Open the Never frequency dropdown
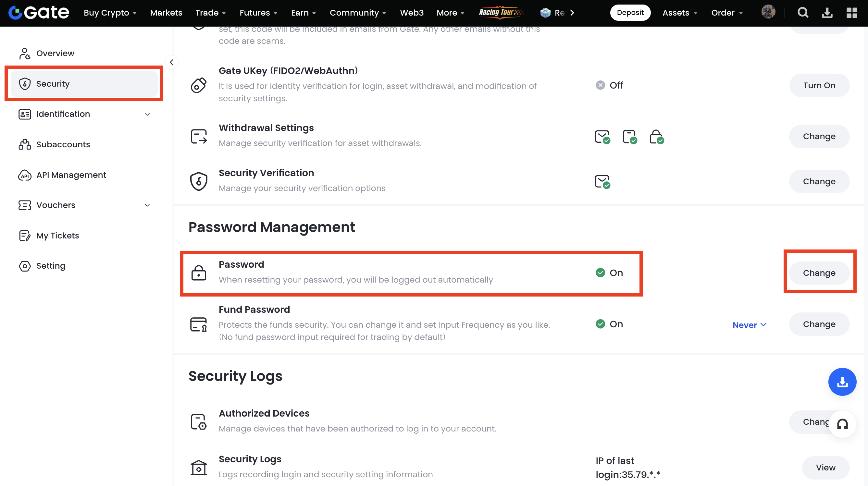Screen dimensions: 868x486 pos(750,325)
